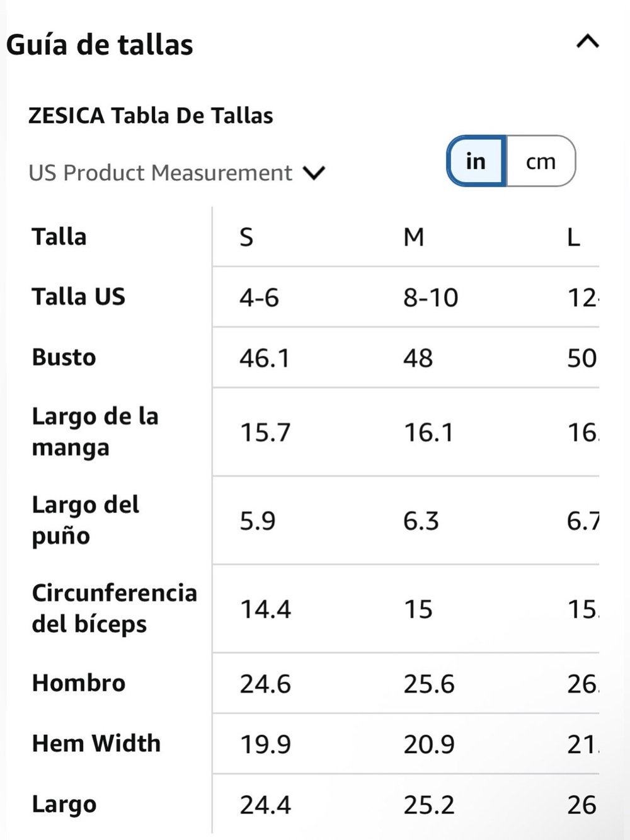
Task: Click the Guía de tallas heading
Action: click(x=100, y=45)
